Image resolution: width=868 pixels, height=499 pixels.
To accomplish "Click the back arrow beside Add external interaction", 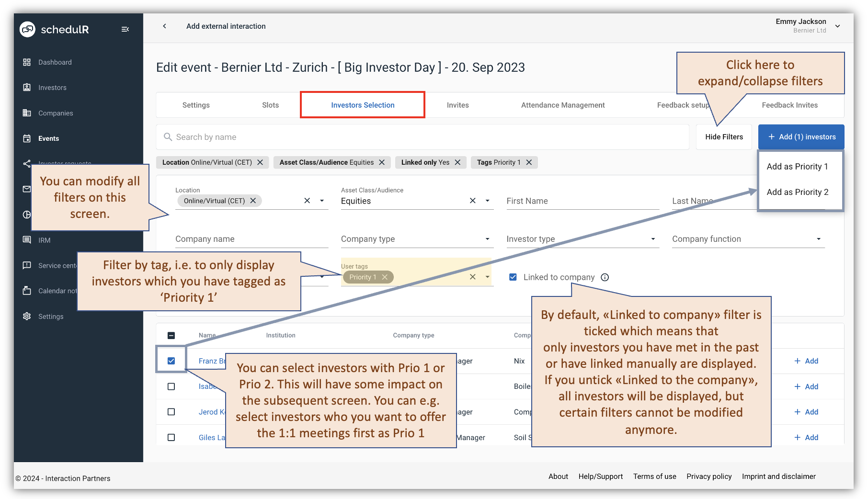I will (164, 26).
